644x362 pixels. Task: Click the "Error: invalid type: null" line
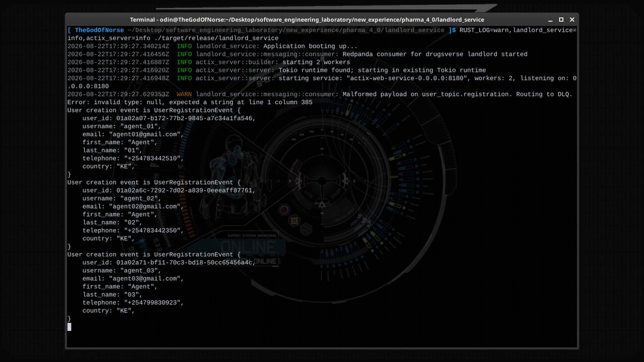[x=189, y=102]
